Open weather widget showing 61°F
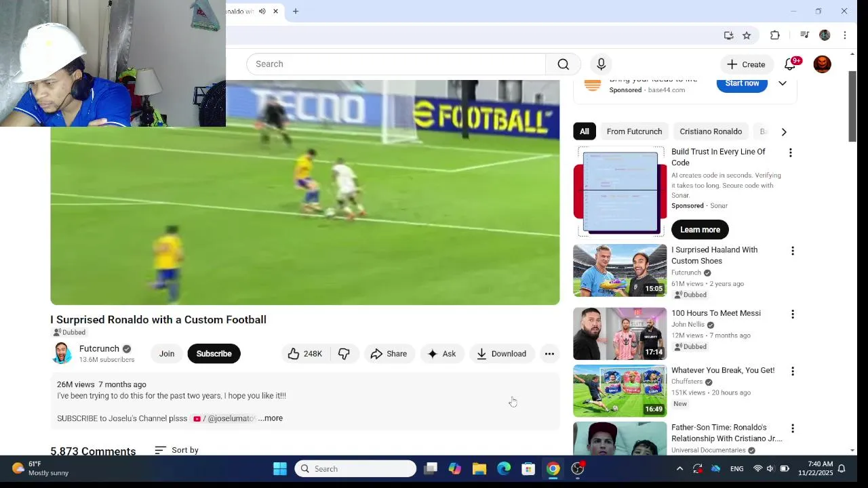The width and height of the screenshot is (868, 488). [x=41, y=468]
